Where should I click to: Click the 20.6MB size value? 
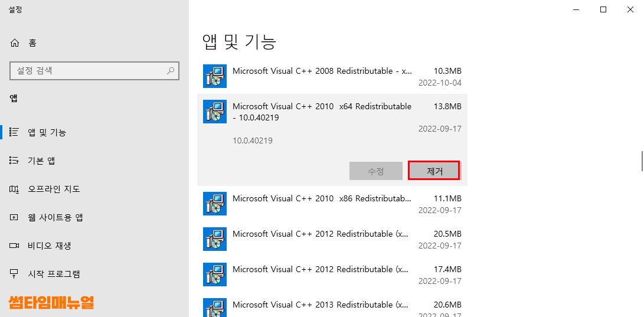447,305
